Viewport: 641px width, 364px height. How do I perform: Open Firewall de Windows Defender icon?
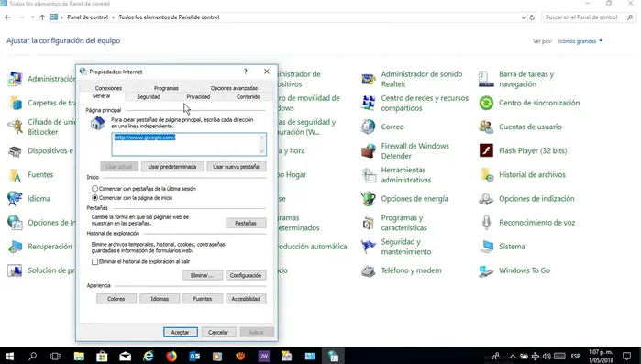[369, 150]
